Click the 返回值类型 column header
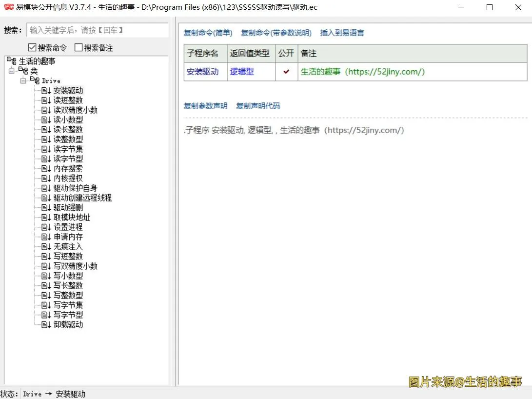 [250, 53]
